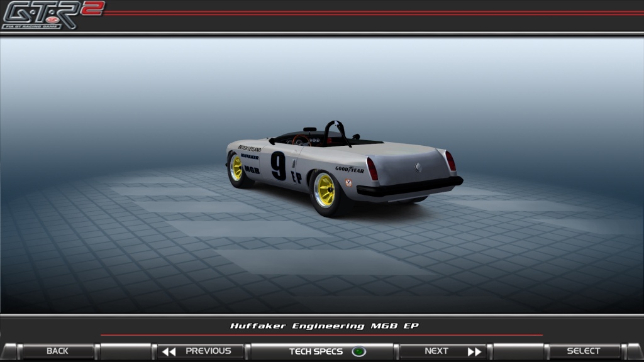Screen dimensions: 644x362
Task: Click the SELECT button
Action: point(583,351)
